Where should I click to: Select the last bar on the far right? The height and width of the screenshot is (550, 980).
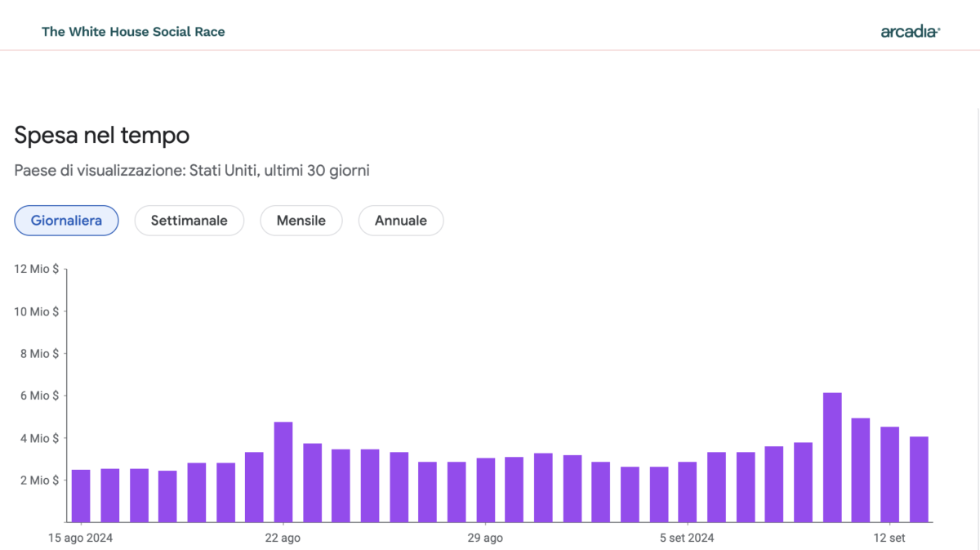pyautogui.click(x=919, y=479)
